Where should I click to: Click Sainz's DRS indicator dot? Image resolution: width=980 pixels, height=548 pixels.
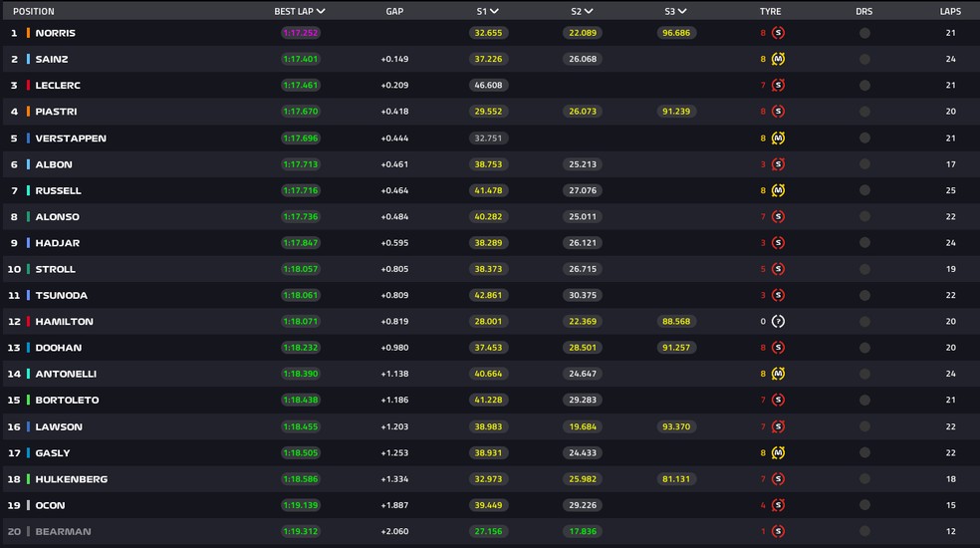(864, 59)
